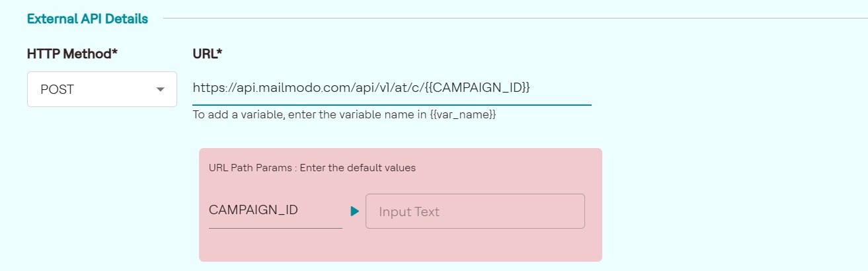Click the teal underline below the URL
Viewport: 868px width, 271px height.
[391, 104]
